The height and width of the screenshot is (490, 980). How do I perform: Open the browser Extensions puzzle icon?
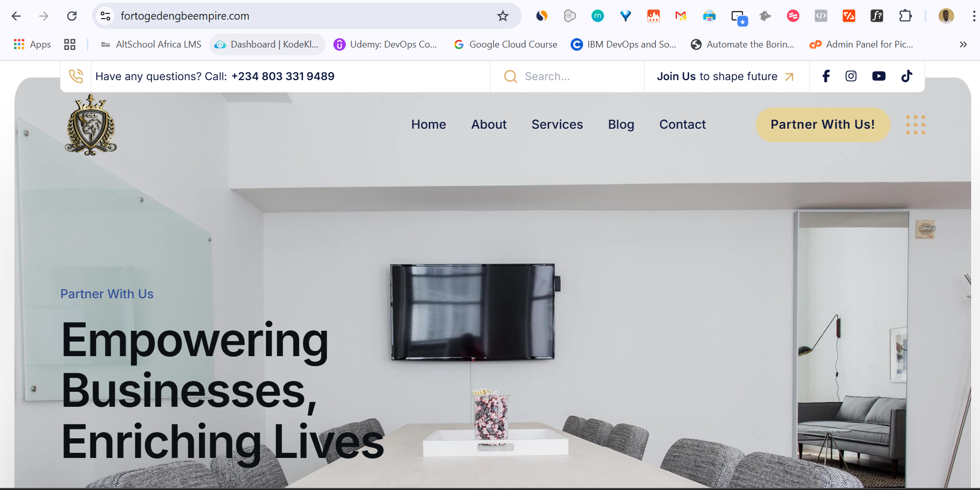click(x=905, y=16)
